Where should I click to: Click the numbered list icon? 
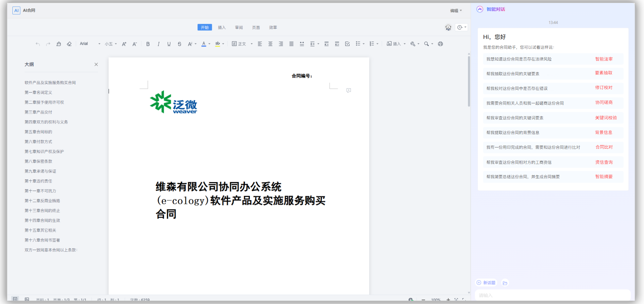[x=372, y=44]
